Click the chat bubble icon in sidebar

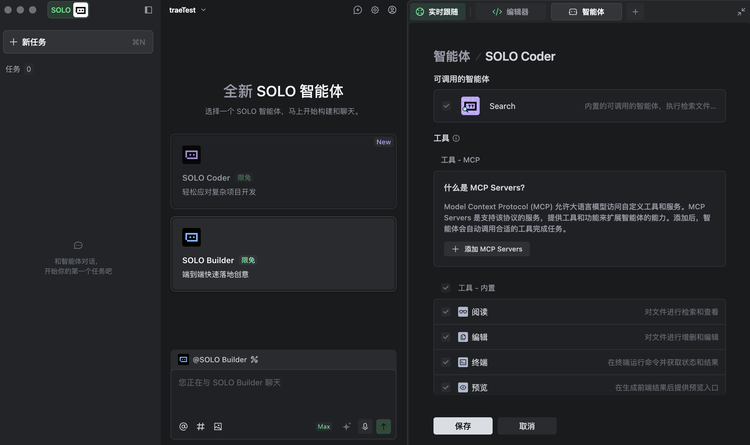(x=78, y=245)
